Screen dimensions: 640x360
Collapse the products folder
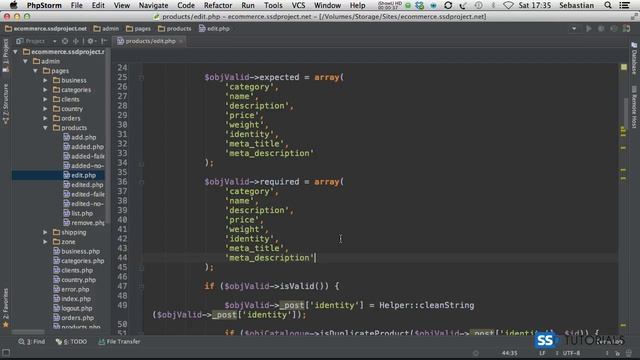point(45,128)
